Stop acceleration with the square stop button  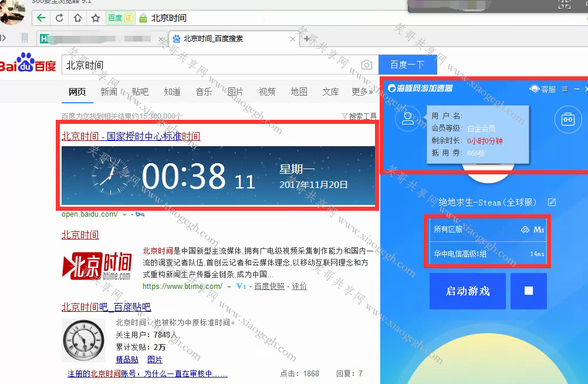(528, 291)
